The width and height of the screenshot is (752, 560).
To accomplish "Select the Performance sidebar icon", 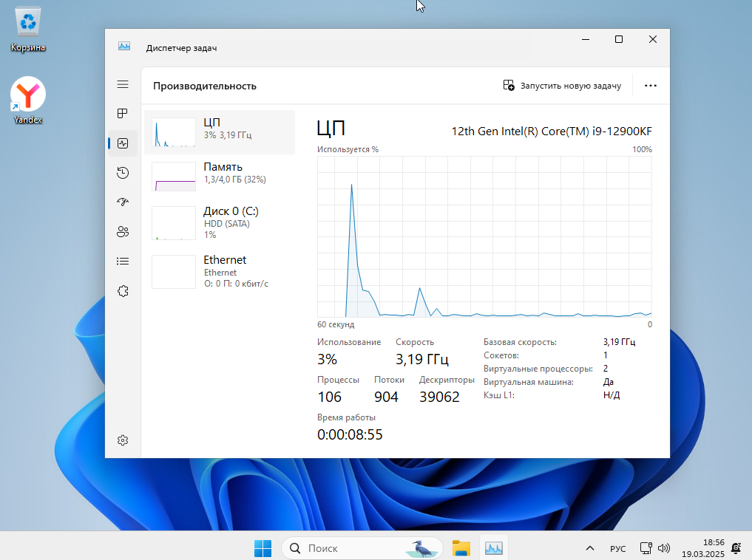I will (x=123, y=143).
